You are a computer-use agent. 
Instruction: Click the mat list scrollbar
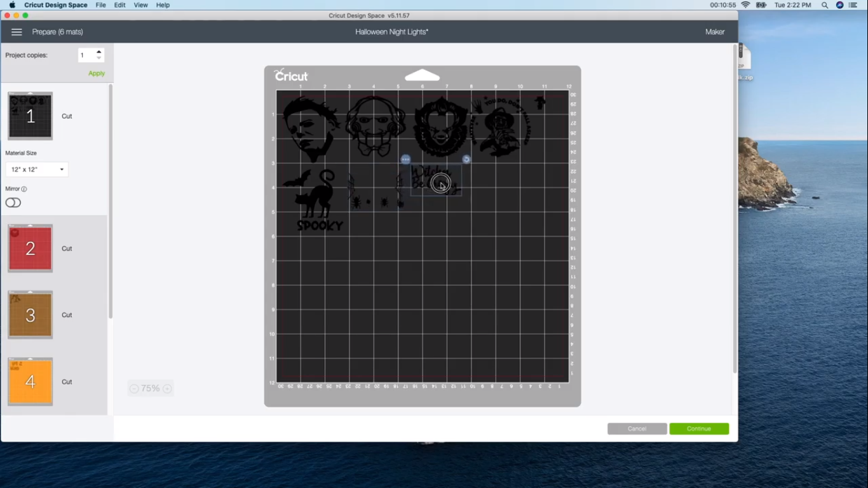[x=111, y=201]
